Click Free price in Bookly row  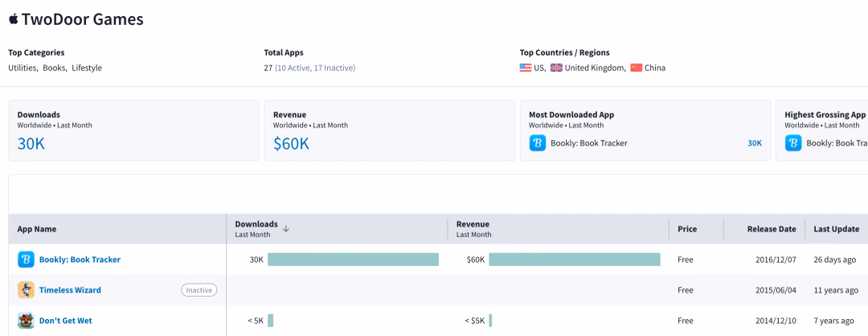click(x=686, y=260)
